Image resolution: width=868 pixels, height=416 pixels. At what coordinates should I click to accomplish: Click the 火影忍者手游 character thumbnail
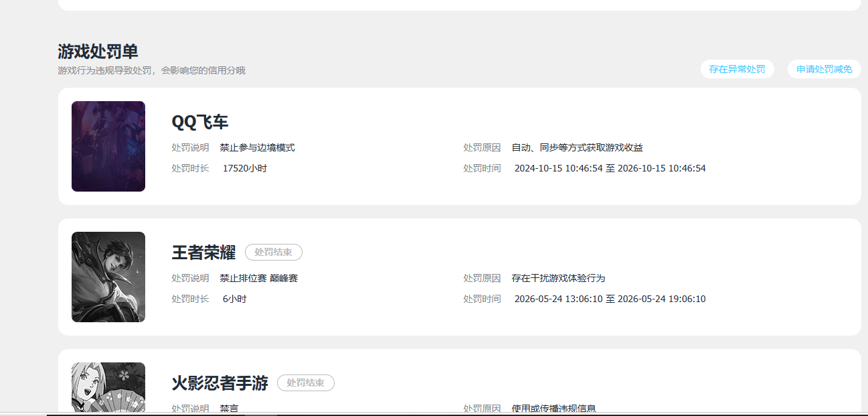click(x=108, y=387)
